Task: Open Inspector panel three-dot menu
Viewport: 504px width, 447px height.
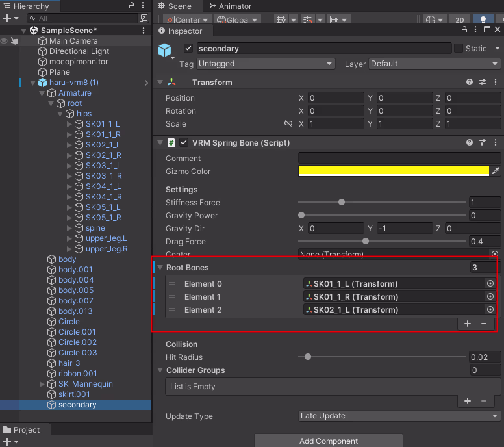Action: (475, 30)
